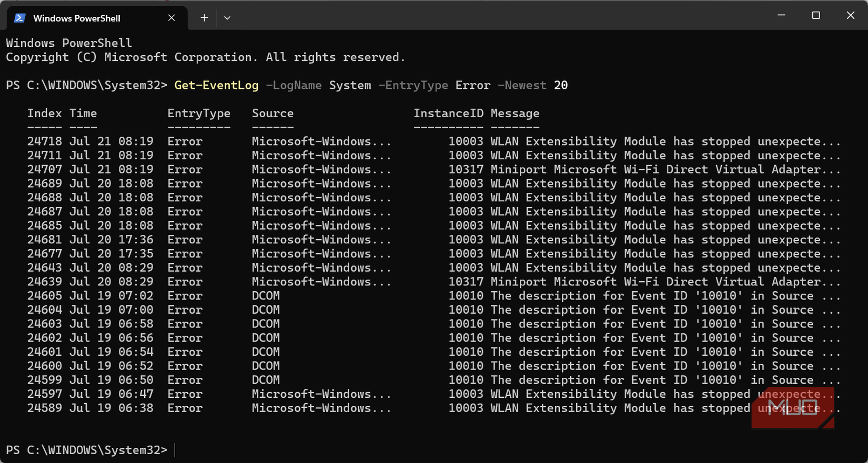Click the -Newest parameter

tap(522, 85)
